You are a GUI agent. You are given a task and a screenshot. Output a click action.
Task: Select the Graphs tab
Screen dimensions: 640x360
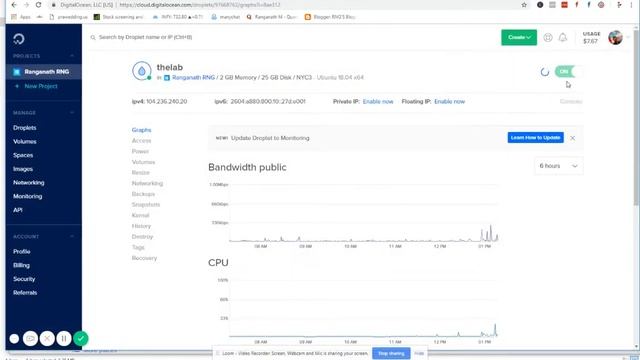(141, 130)
